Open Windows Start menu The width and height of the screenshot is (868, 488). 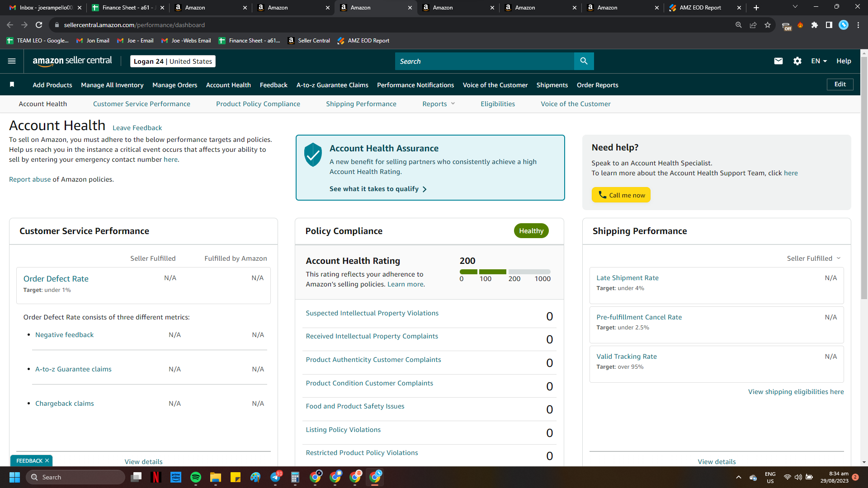[14, 477]
